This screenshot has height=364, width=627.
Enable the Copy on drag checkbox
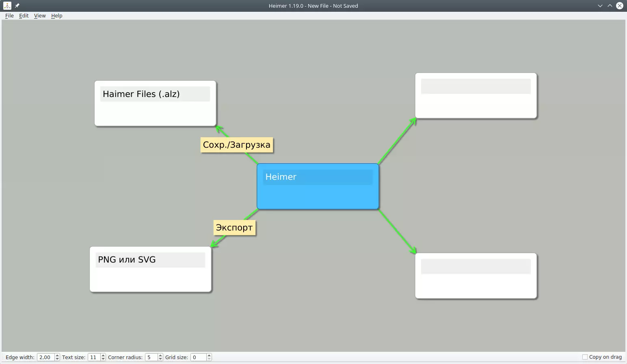[x=585, y=357]
